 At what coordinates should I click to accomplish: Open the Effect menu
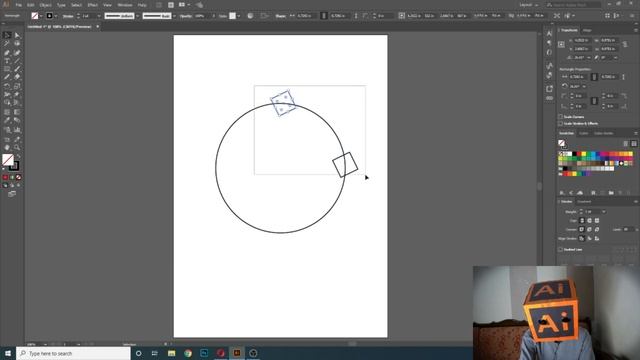pyautogui.click(x=93, y=5)
